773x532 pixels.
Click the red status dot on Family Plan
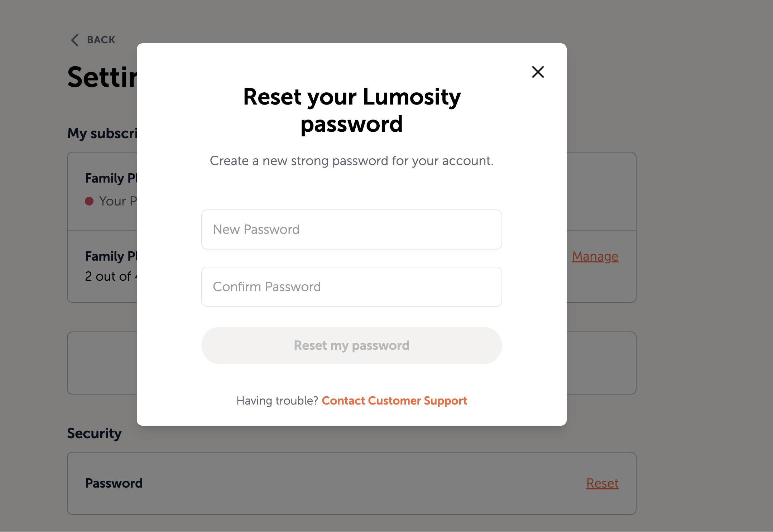pos(89,201)
